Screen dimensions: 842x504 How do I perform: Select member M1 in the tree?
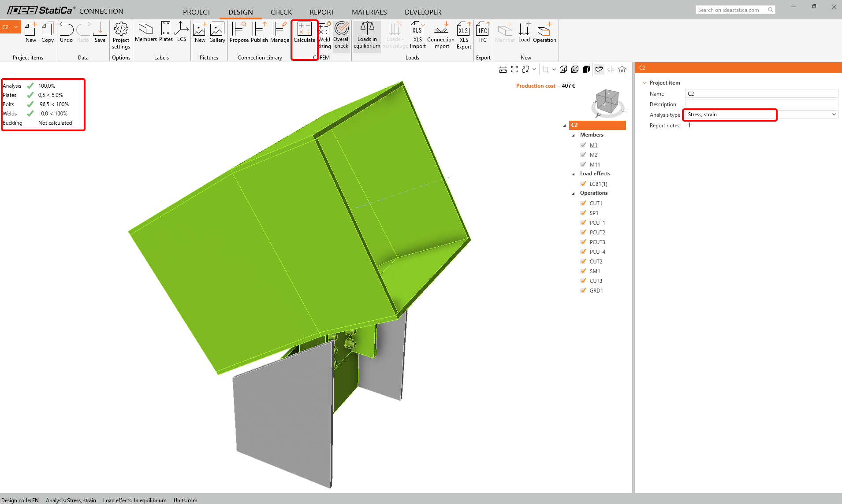tap(593, 145)
